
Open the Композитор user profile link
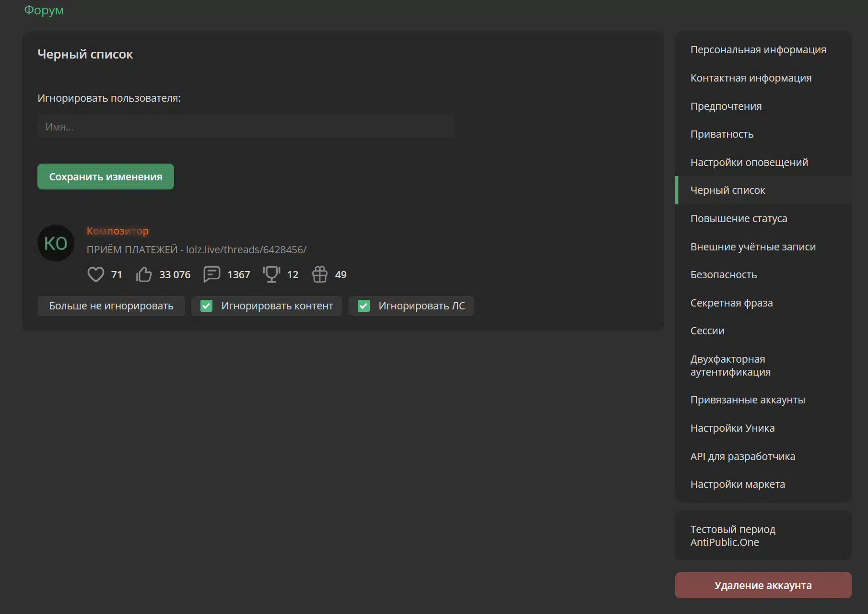point(117,231)
